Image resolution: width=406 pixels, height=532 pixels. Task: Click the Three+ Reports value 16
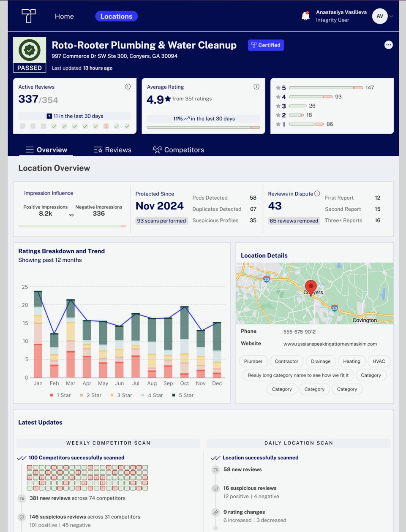378,220
